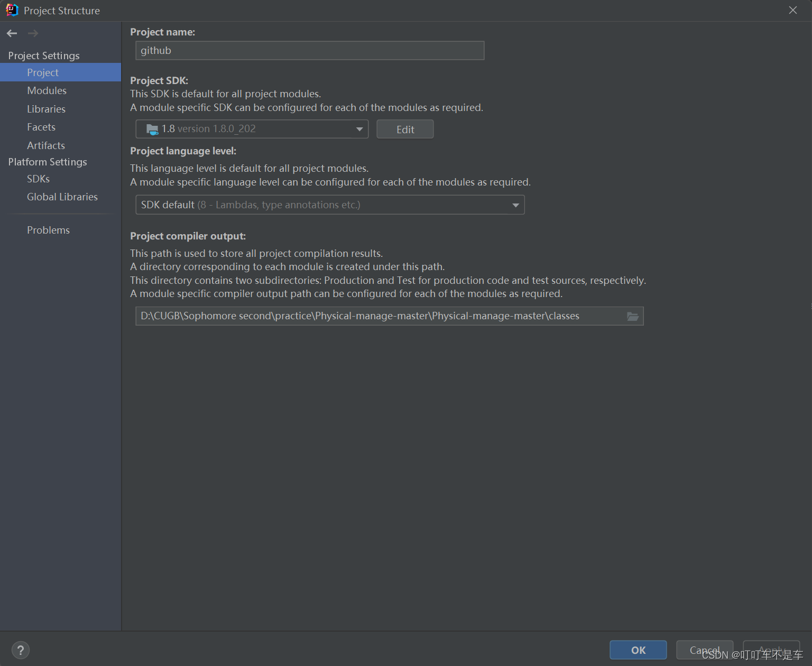Dismiss the dialog with Cancel
Viewport: 812px width, 666px height.
(x=705, y=650)
